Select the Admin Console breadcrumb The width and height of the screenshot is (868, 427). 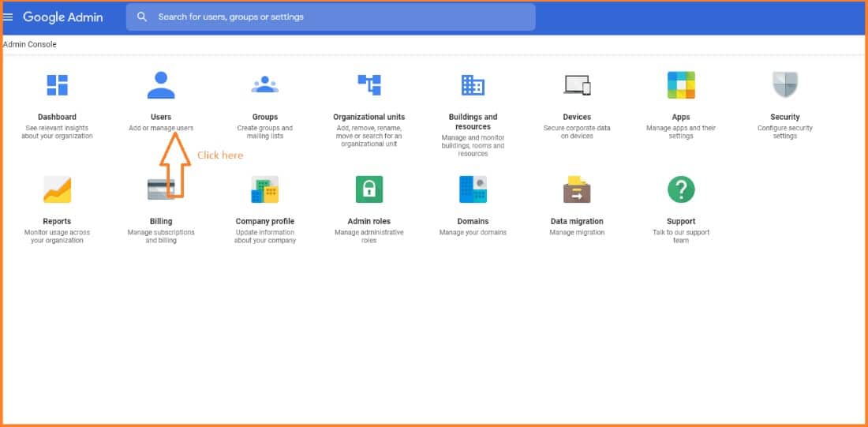[x=30, y=44]
